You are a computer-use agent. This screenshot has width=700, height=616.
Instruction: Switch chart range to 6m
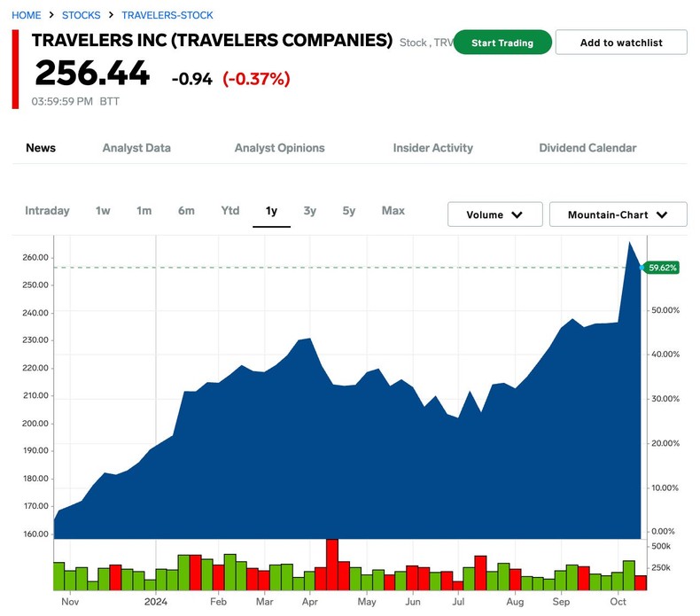[x=186, y=211]
